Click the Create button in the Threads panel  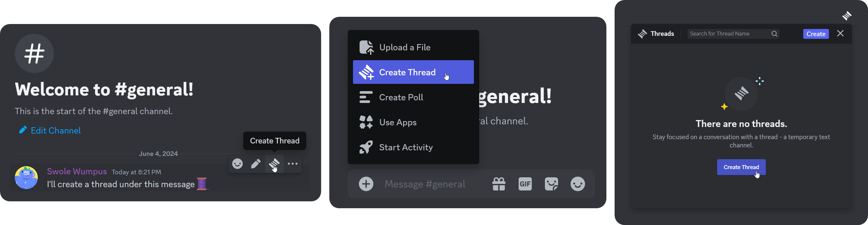coord(816,34)
